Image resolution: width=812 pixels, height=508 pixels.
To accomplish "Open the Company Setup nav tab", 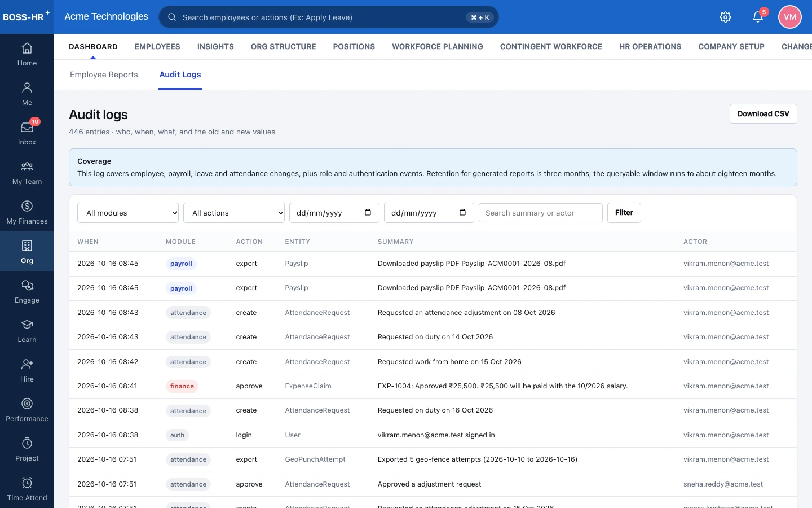I will [x=731, y=46].
